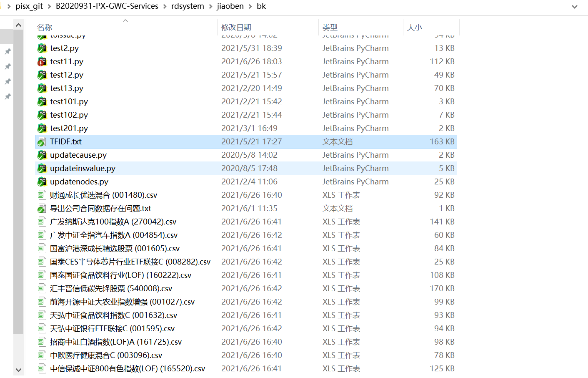Select the file name updatenodes.py
588x378 pixels.
79,181
